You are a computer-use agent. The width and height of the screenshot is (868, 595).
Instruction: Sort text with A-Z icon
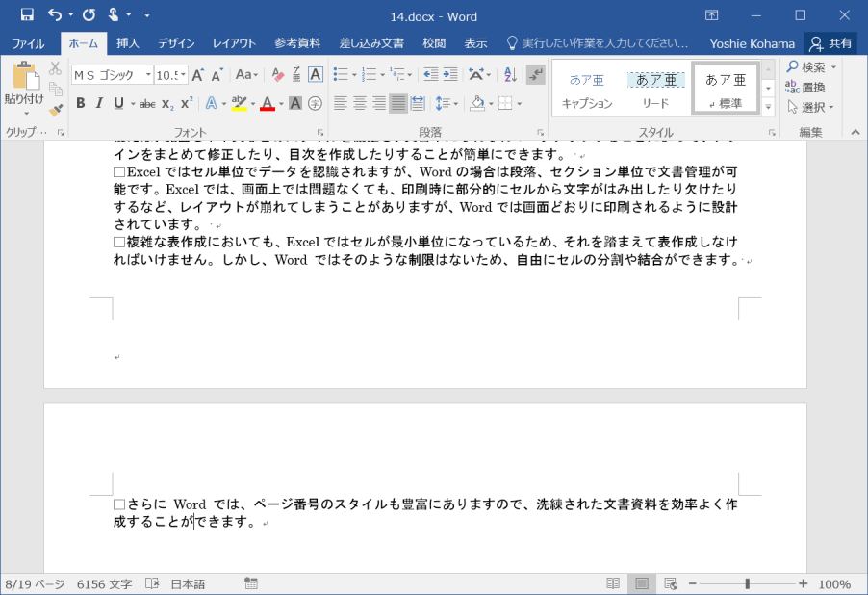pyautogui.click(x=510, y=74)
